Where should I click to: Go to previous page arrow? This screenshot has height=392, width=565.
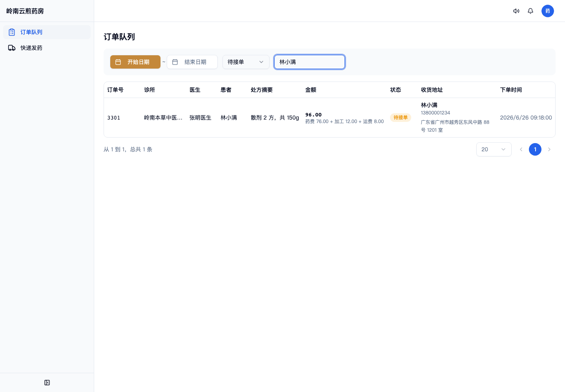(521, 149)
